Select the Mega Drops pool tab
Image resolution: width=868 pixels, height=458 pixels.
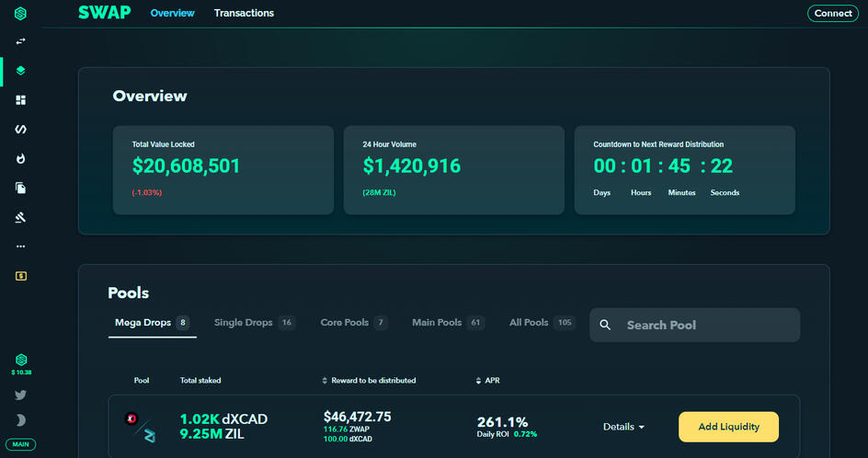(153, 322)
